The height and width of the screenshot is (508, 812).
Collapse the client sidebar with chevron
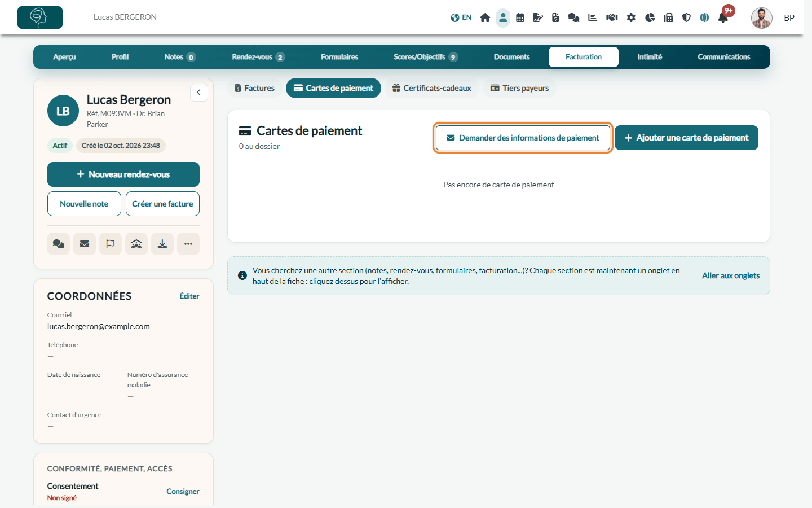(199, 93)
